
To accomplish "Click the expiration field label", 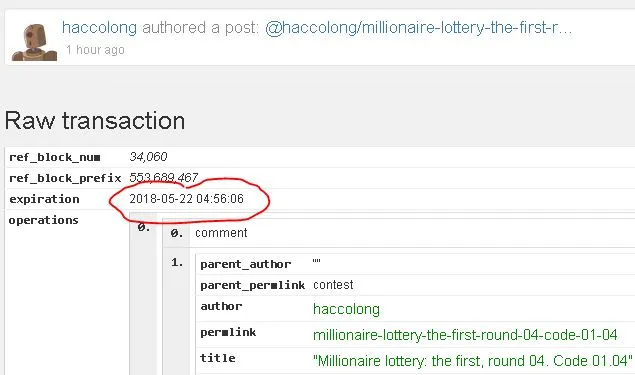I will click(x=44, y=199).
